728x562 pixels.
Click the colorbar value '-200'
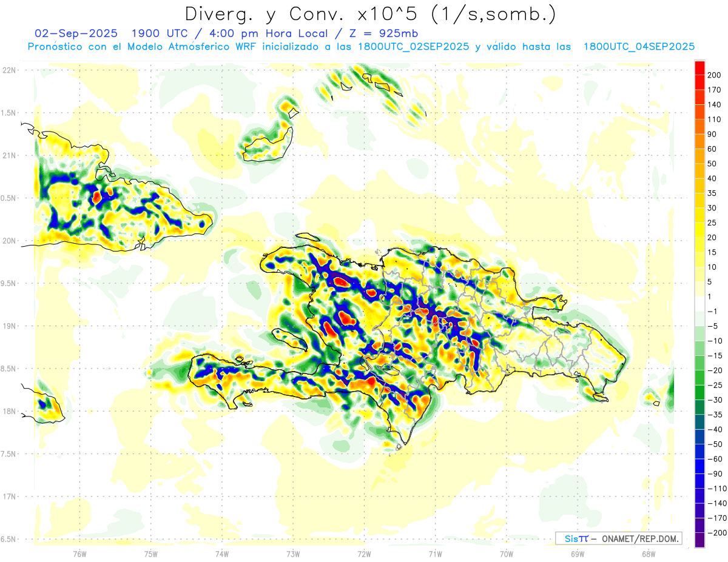point(716,533)
